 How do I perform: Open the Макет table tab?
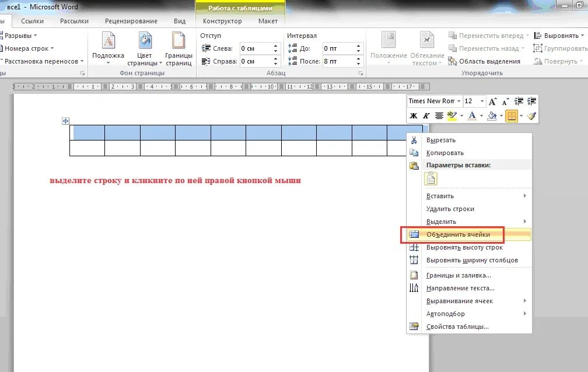pyautogui.click(x=268, y=21)
